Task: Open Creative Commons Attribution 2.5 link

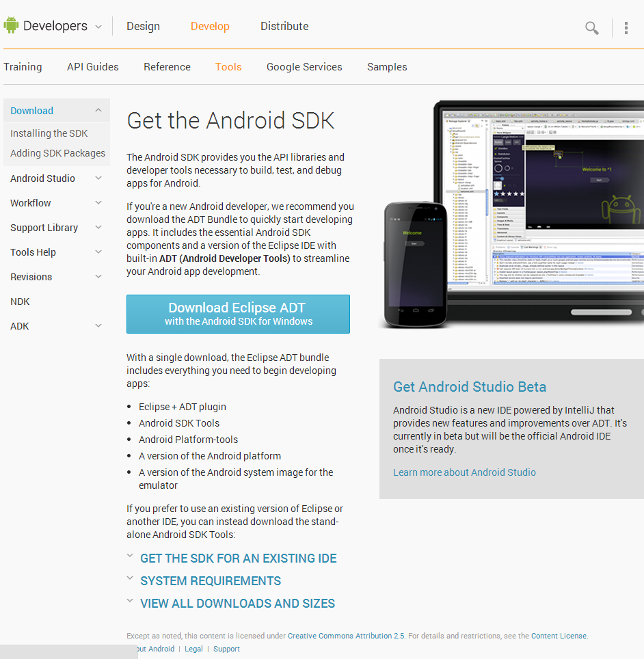Action: [346, 636]
